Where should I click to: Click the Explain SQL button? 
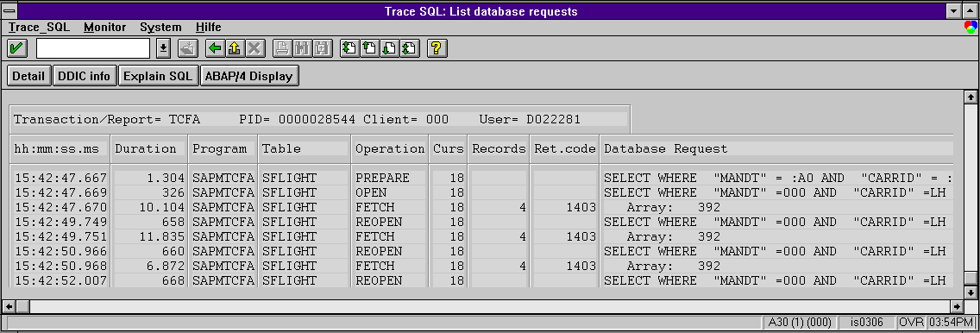coord(158,76)
